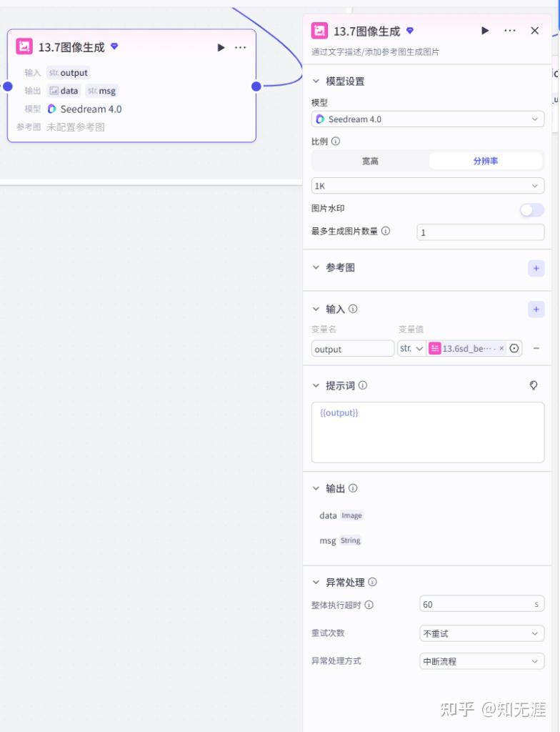Screen dimensions: 560x732
Task: Collapse the 参考图 section
Action: point(316,267)
